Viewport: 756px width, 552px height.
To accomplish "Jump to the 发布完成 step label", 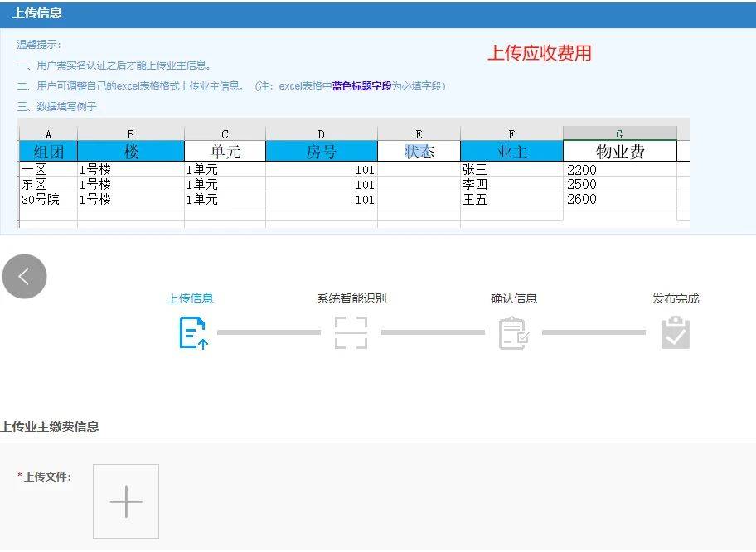I will 675,298.
